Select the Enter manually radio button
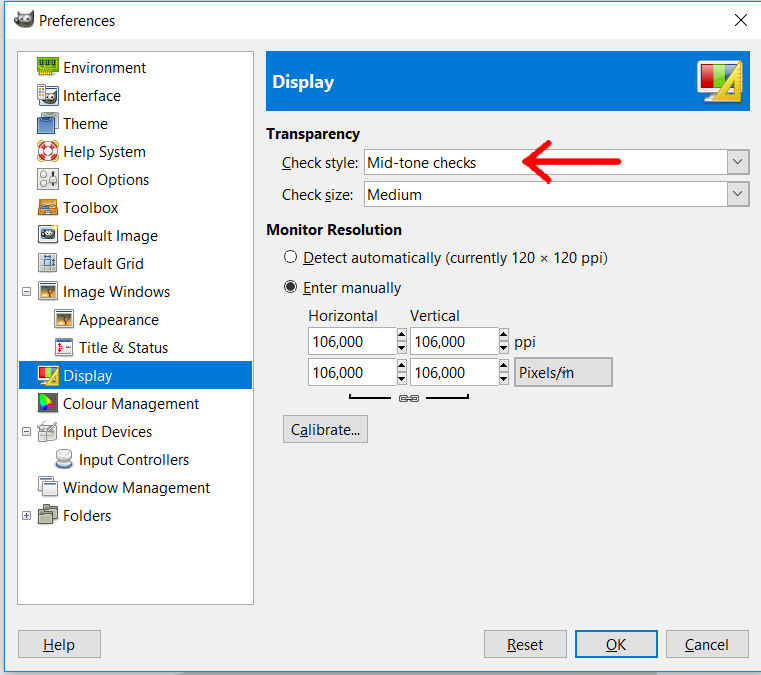This screenshot has height=675, width=761. coord(290,287)
